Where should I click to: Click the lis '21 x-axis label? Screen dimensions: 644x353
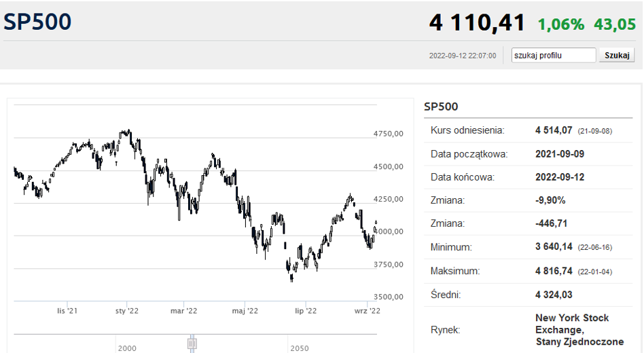tap(67, 311)
